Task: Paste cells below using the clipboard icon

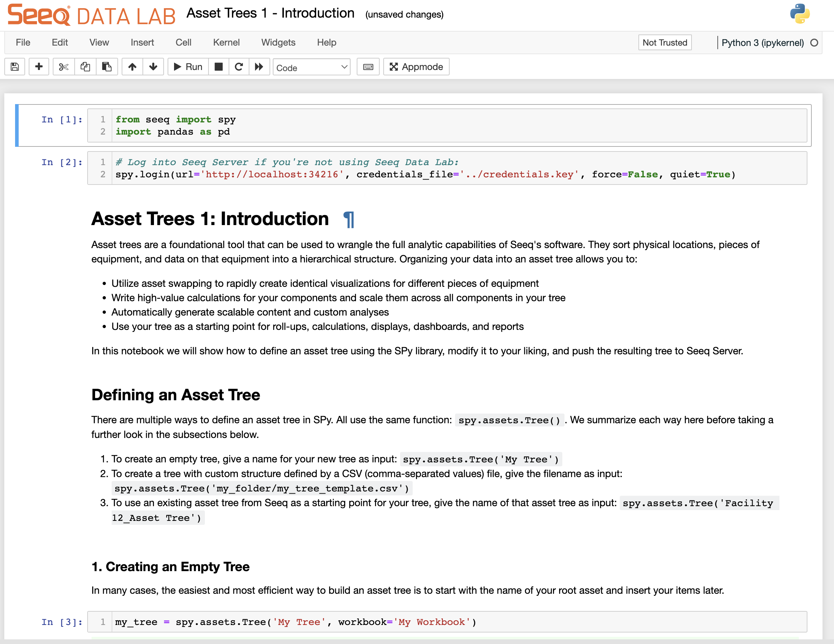Action: point(107,67)
